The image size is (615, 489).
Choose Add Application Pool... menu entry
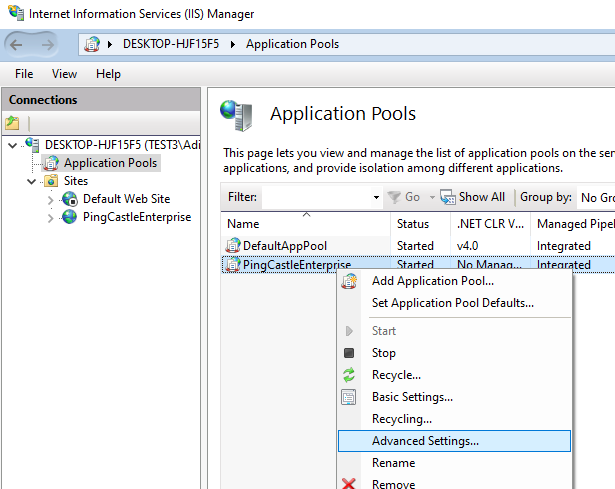tap(454, 281)
